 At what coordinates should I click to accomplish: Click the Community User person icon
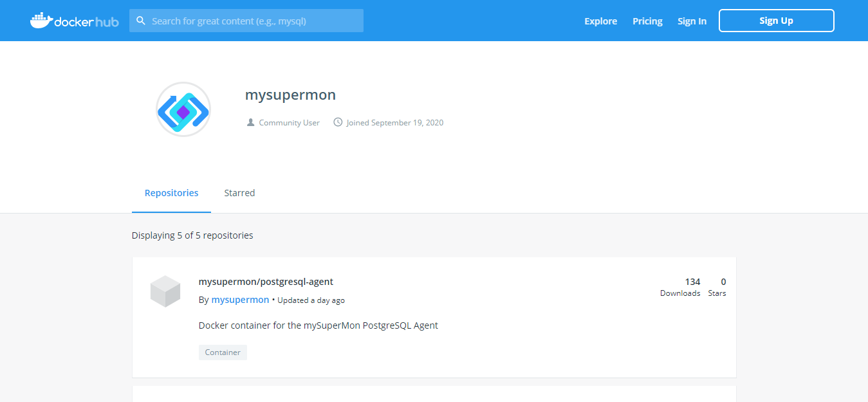pos(251,122)
